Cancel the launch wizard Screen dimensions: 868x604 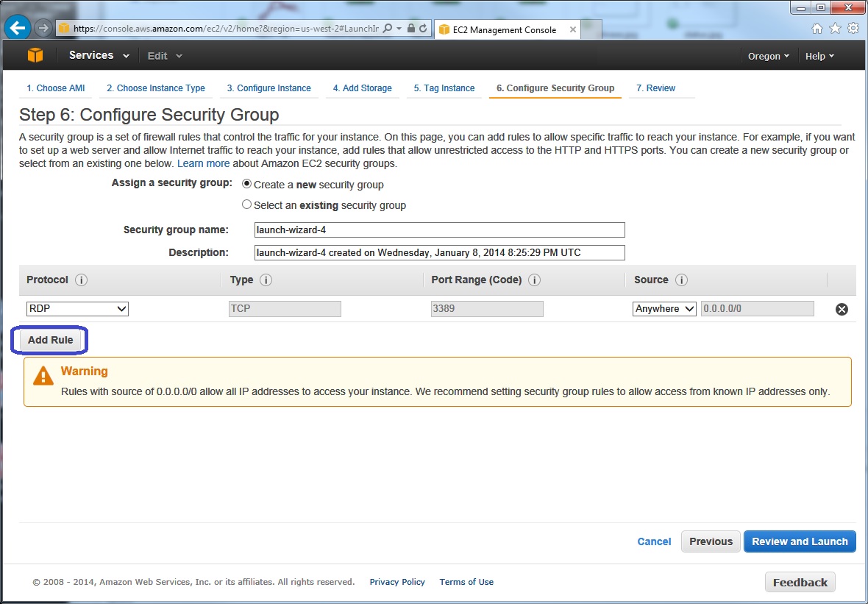pyautogui.click(x=655, y=542)
